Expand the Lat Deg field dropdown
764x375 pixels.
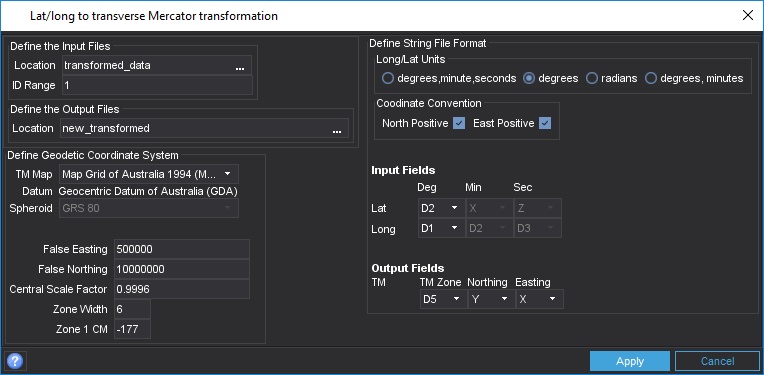[x=441, y=208]
